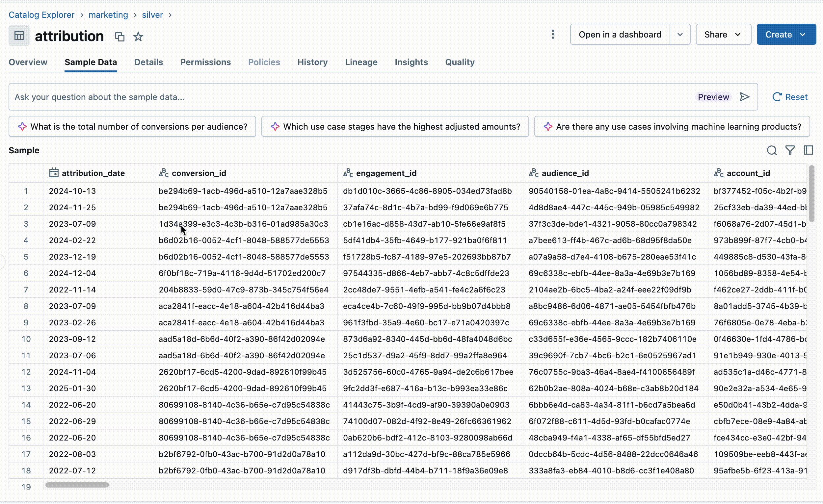This screenshot has height=504, width=823.
Task: Open the filter icon for sample data
Action: coord(790,151)
